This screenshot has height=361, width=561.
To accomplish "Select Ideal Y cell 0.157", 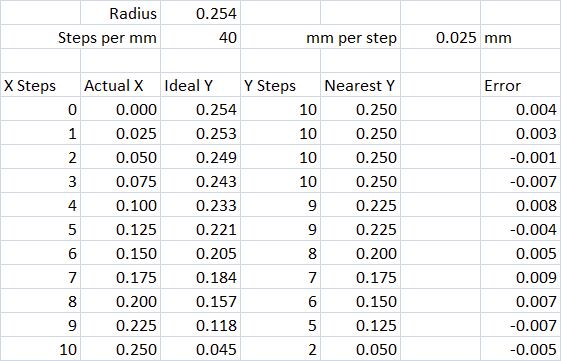I will tap(201, 301).
